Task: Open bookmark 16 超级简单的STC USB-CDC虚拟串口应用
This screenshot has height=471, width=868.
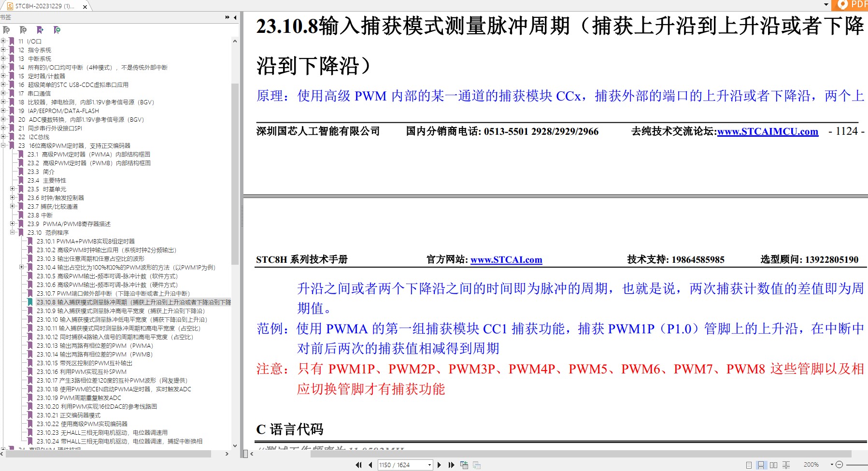Action: click(x=73, y=85)
